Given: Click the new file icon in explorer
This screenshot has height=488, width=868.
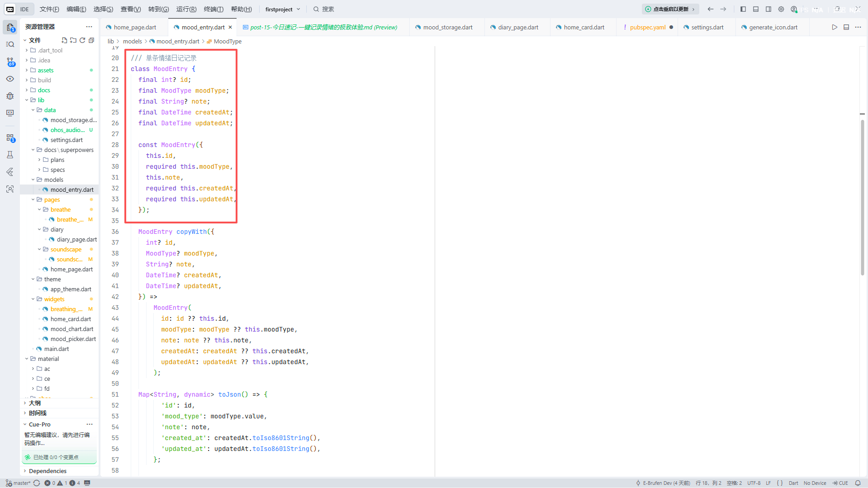Looking at the screenshot, I should point(64,40).
